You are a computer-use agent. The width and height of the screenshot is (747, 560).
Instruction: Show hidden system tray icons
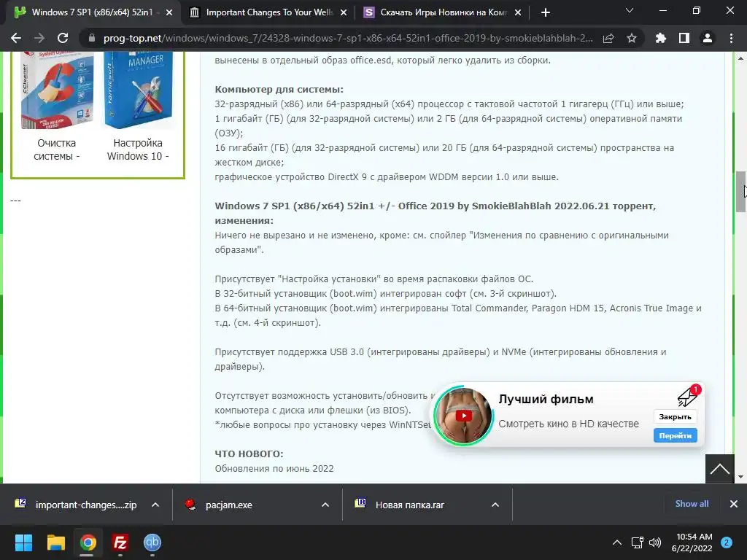(617, 542)
